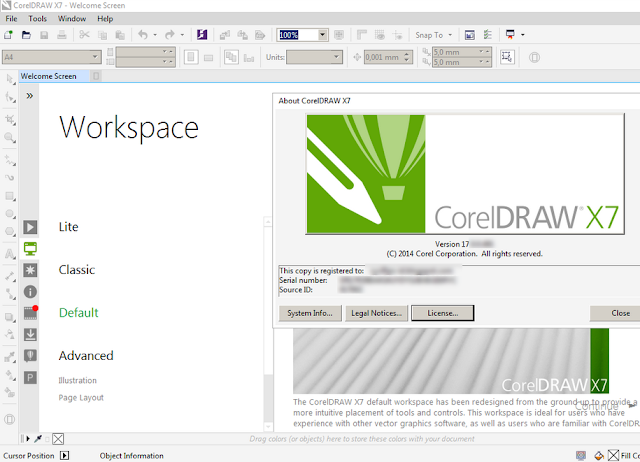Click the Paste clipboard icon
640x462 pixels.
120,35
